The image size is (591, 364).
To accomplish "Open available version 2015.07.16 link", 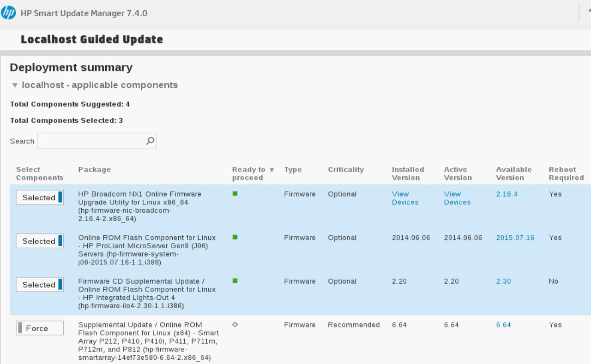I will [515, 238].
